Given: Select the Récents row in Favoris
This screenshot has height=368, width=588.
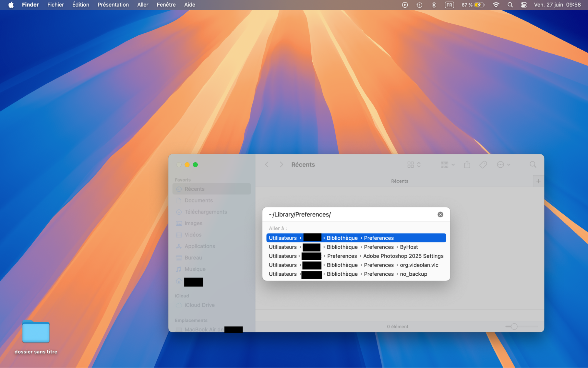Looking at the screenshot, I should click(x=195, y=189).
